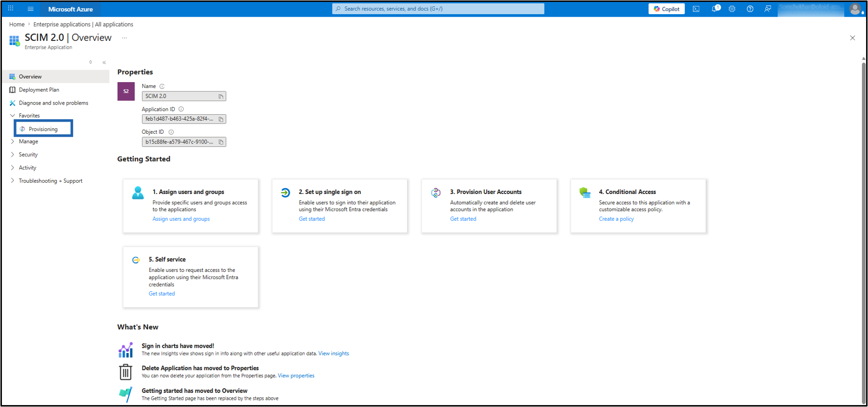Click Get started under Self service

tap(161, 294)
